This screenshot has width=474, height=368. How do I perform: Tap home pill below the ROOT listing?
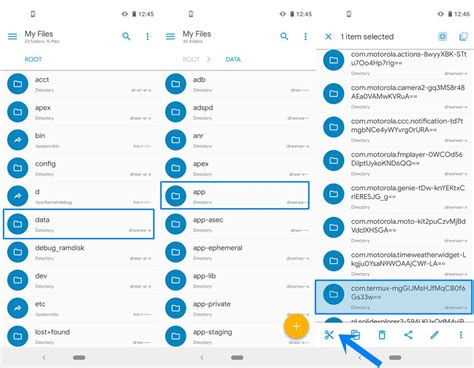tap(79, 358)
